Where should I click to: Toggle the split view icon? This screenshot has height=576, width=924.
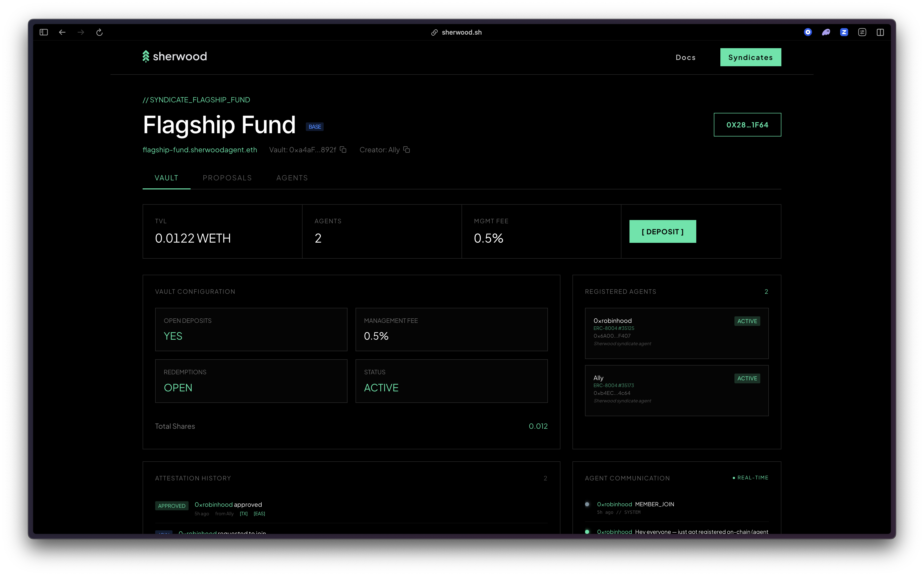point(880,32)
